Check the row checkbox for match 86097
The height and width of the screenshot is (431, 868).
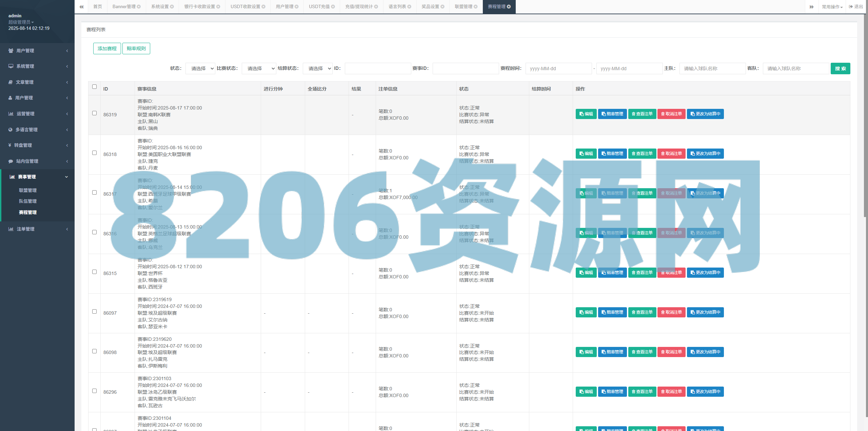pyautogui.click(x=94, y=312)
